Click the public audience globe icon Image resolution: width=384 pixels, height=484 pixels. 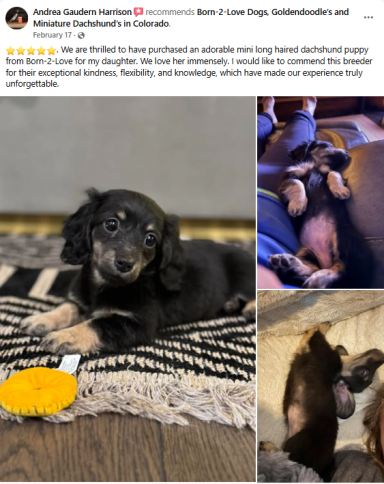[81, 35]
